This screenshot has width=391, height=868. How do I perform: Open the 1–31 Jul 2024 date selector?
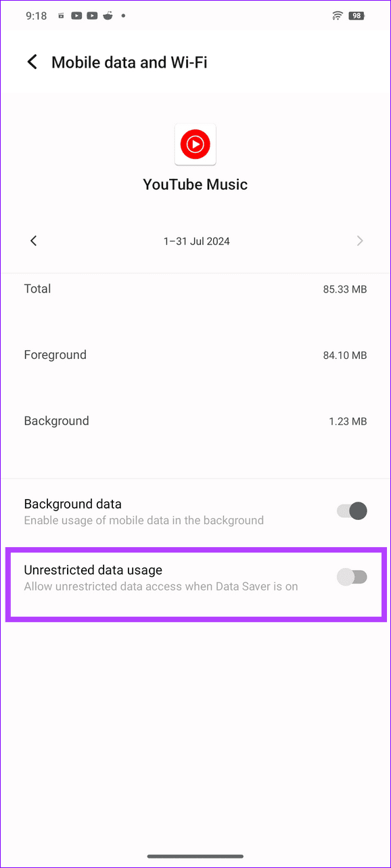(196, 240)
